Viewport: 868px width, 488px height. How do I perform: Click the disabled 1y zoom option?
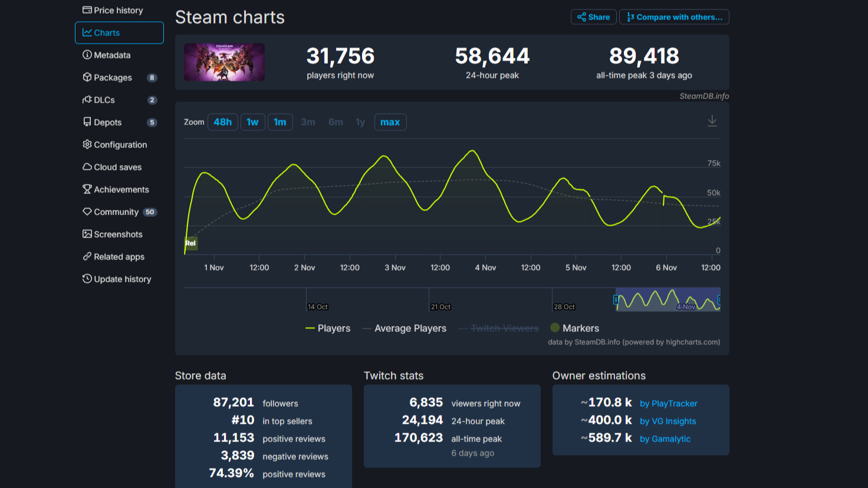pos(360,122)
